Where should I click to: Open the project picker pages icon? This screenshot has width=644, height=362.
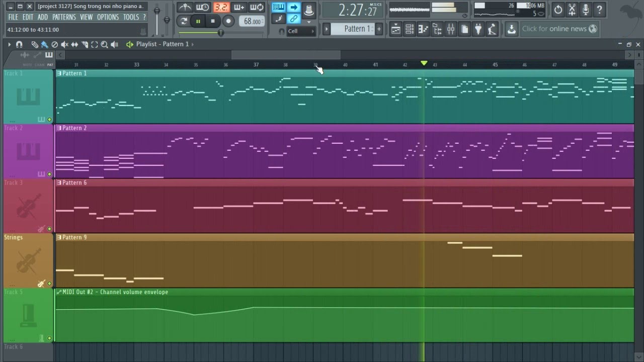click(464, 29)
